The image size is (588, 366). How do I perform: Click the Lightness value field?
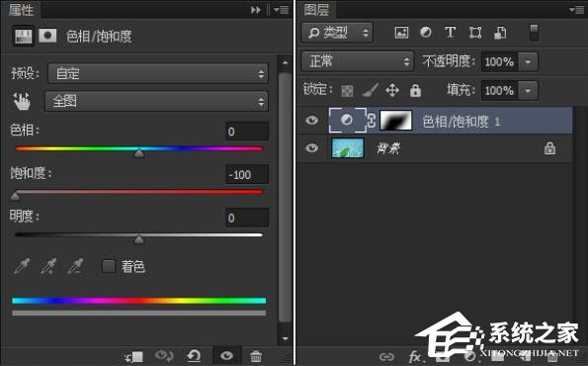point(247,218)
